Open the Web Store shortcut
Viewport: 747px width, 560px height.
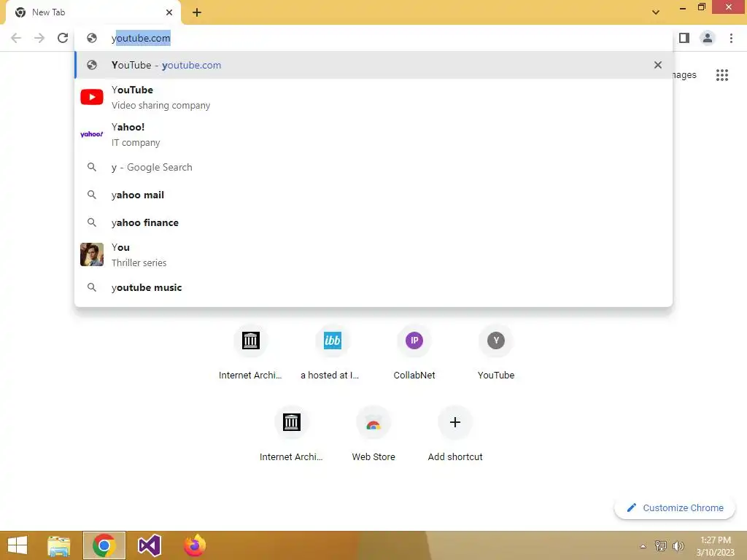[373, 434]
